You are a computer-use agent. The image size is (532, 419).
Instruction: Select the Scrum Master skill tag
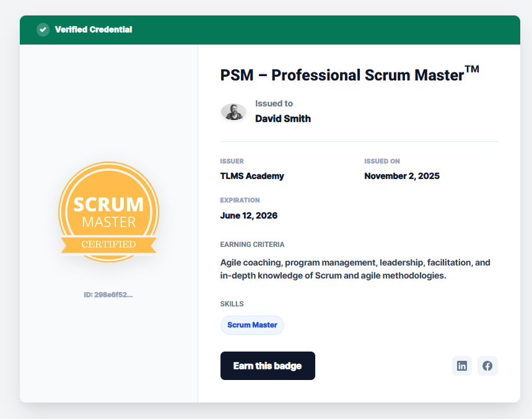tap(252, 325)
